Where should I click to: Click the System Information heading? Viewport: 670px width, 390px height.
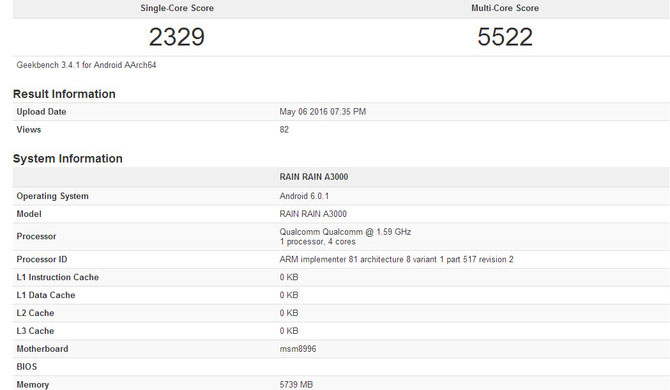(68, 158)
